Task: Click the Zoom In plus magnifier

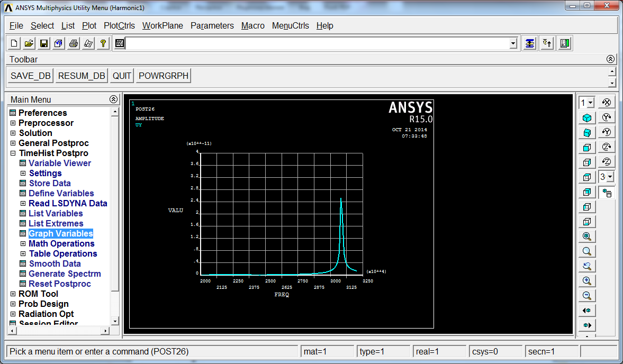Action: (x=587, y=281)
